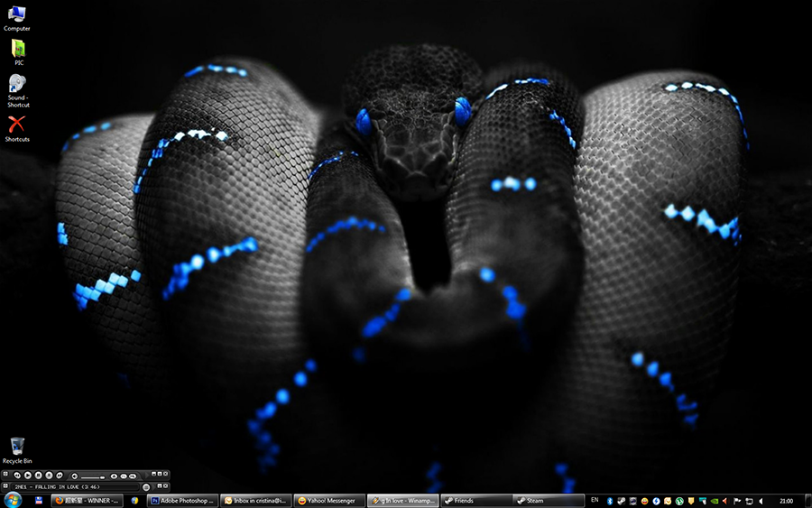This screenshot has height=508, width=812.
Task: Open menu icon on Winamp song title bar
Action: [5, 485]
